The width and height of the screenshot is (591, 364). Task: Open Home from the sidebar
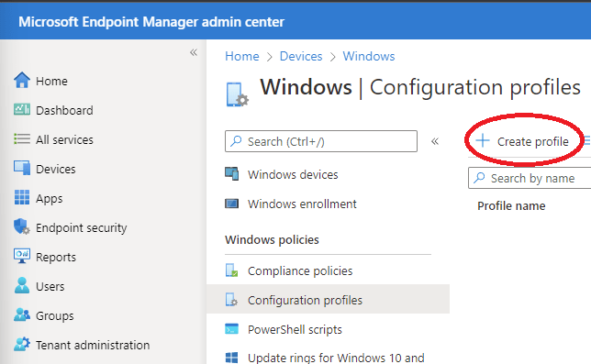pyautogui.click(x=51, y=81)
